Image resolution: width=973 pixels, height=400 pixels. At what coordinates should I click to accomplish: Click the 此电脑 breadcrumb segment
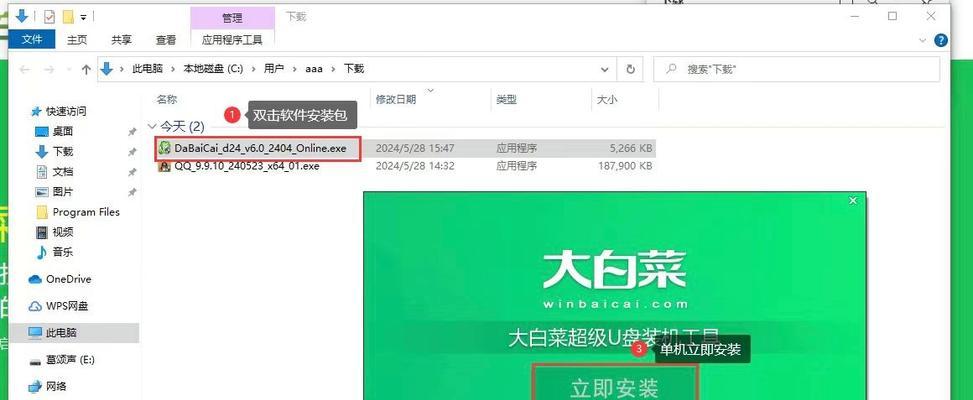[x=147, y=69]
